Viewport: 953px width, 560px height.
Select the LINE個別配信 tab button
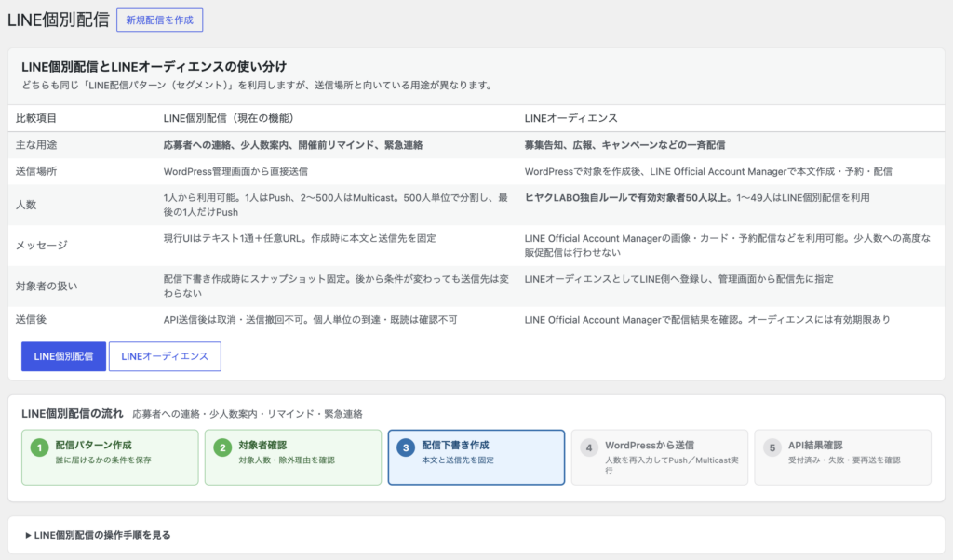[64, 356]
